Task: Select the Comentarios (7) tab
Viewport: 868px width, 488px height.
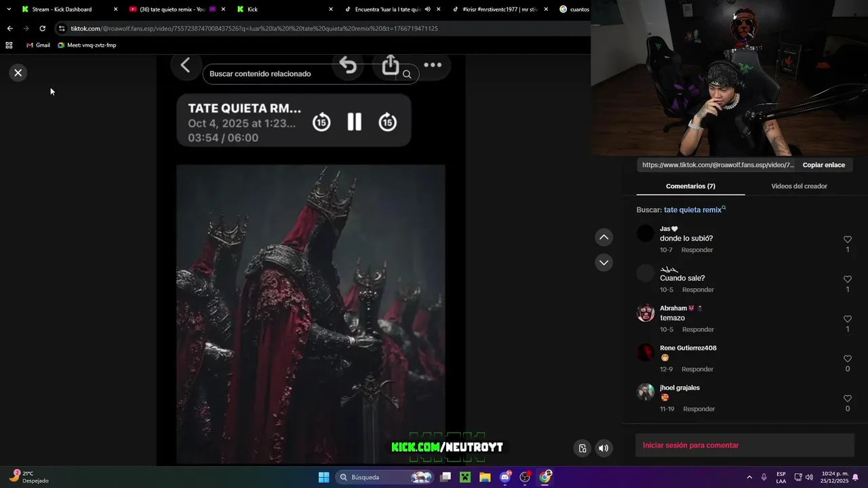Action: coord(690,186)
